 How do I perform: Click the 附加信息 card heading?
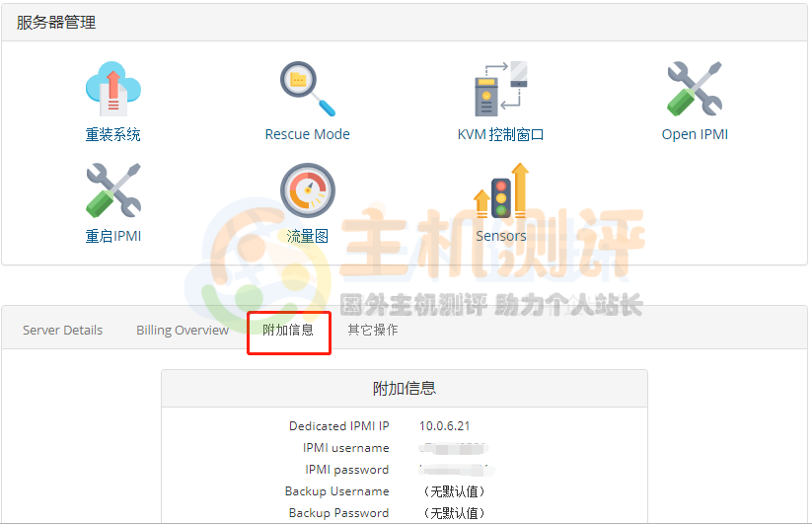(405, 389)
